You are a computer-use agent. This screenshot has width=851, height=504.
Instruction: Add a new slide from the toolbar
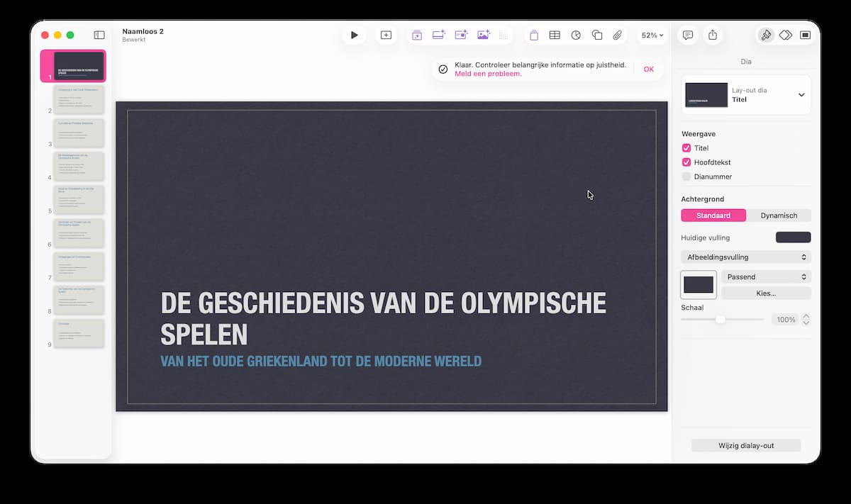tap(386, 35)
